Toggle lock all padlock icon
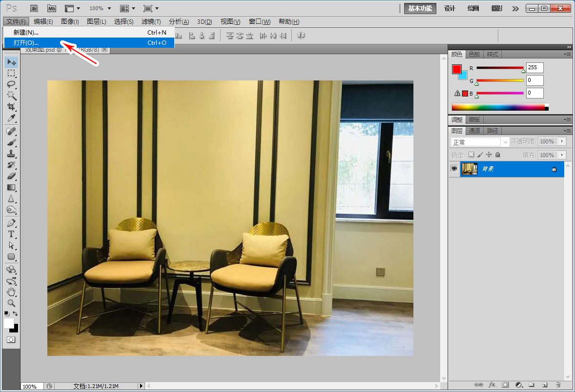 pyautogui.click(x=497, y=155)
